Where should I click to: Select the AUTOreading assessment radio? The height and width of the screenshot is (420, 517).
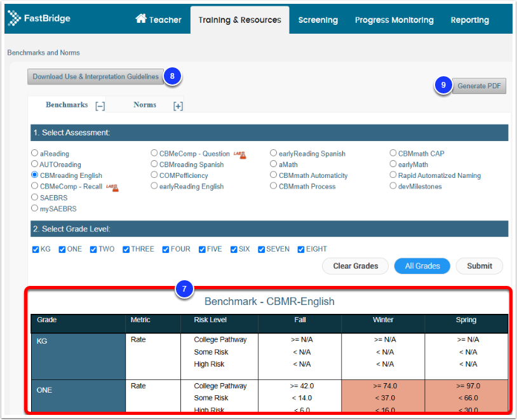tap(35, 164)
